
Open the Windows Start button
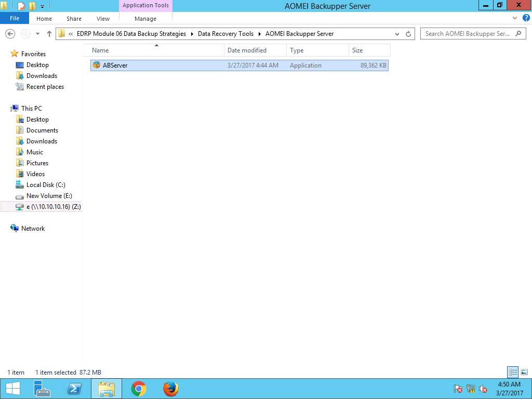pyautogui.click(x=13, y=389)
